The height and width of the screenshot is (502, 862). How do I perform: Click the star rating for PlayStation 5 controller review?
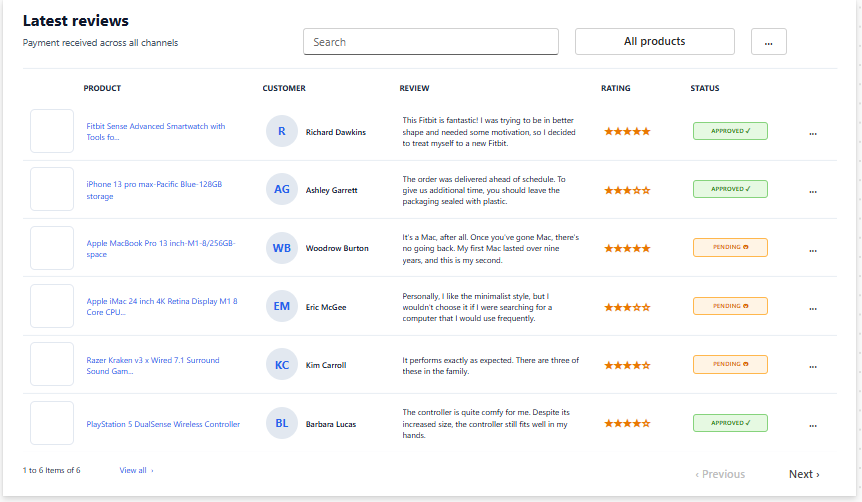point(627,423)
